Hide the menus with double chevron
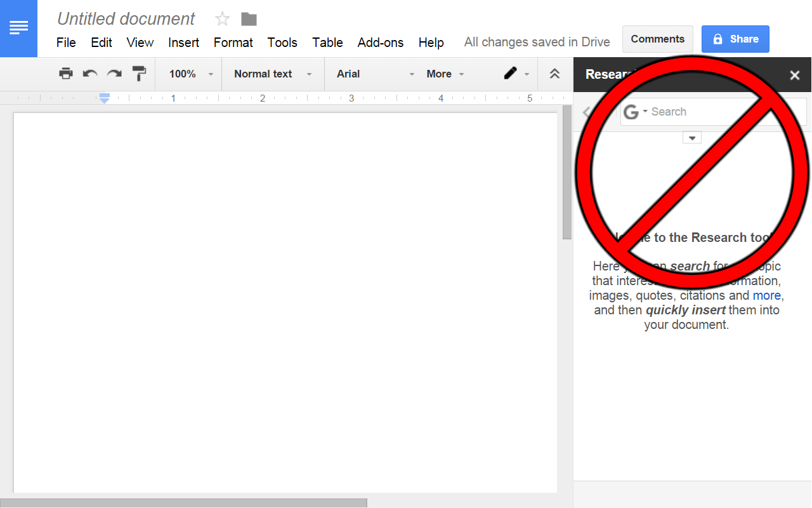This screenshot has width=812, height=508. pyautogui.click(x=554, y=74)
